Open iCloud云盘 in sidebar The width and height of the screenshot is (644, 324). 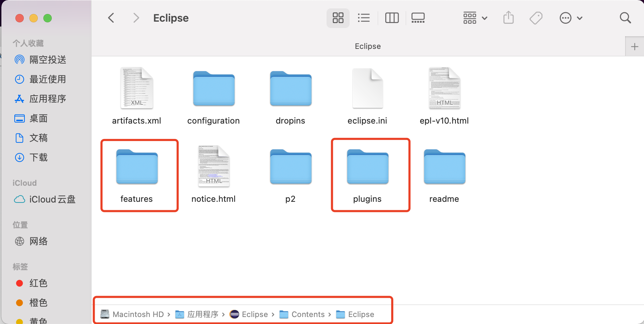coord(45,199)
